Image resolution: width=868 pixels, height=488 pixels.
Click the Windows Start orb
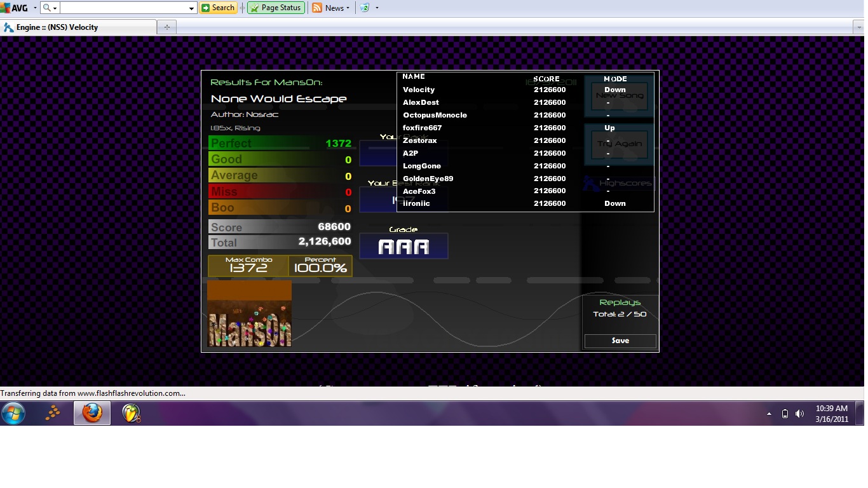click(x=13, y=413)
